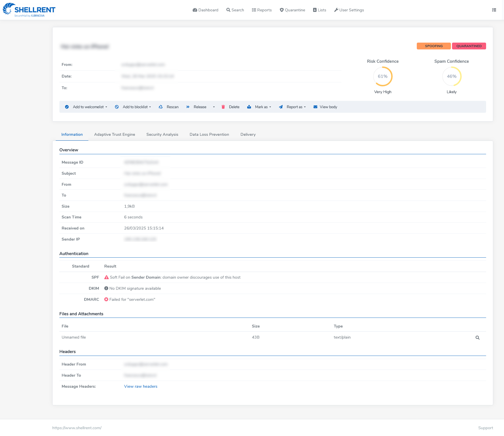Open the Search page
Viewport: 504px width, 436px height.
[x=235, y=10]
